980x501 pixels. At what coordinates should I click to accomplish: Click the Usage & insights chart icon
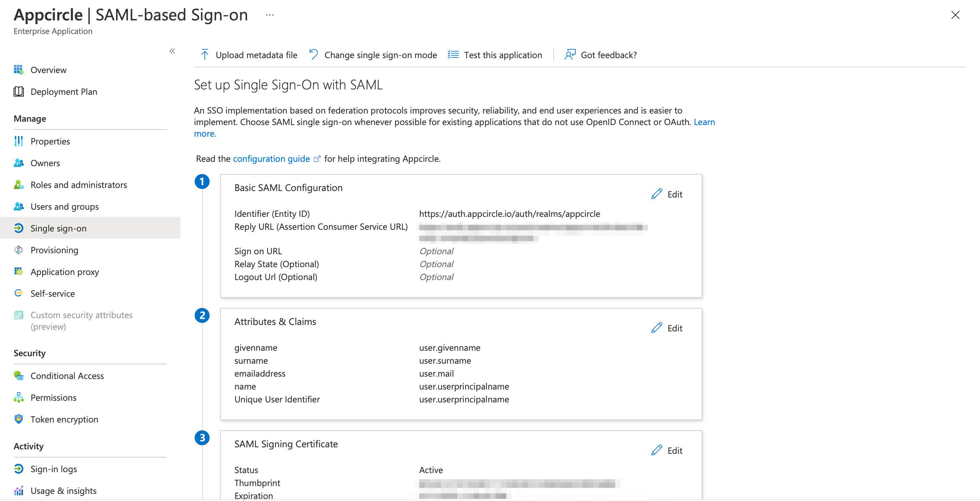18,490
